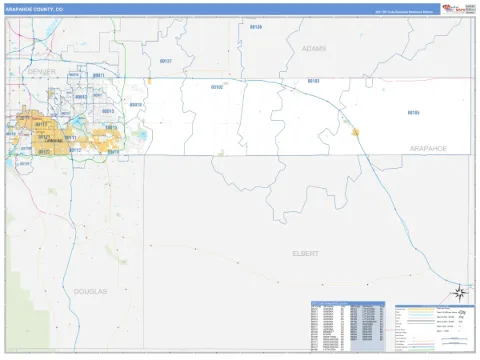Click ZIP code label 80111

(x=70, y=137)
